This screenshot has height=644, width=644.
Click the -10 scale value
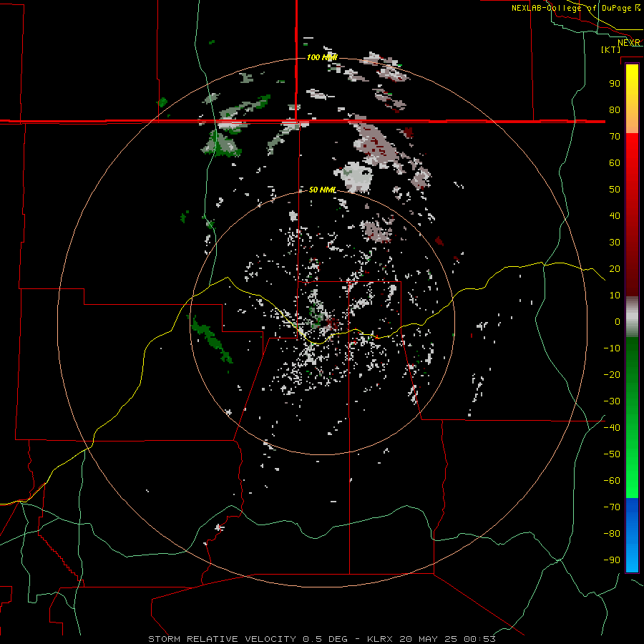pos(612,348)
